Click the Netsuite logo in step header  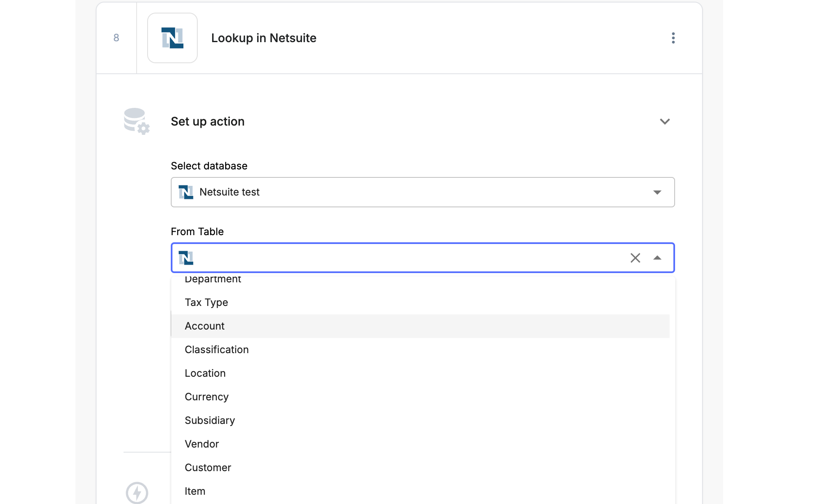[x=172, y=38]
